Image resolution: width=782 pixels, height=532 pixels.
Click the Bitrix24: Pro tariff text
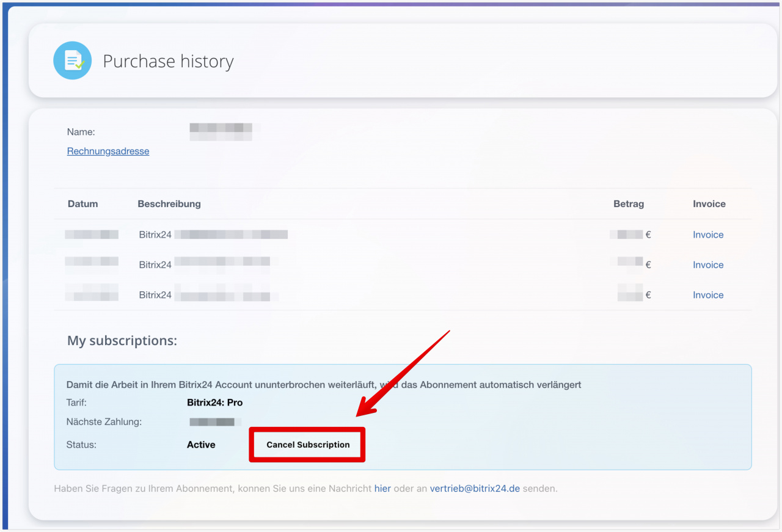click(214, 403)
